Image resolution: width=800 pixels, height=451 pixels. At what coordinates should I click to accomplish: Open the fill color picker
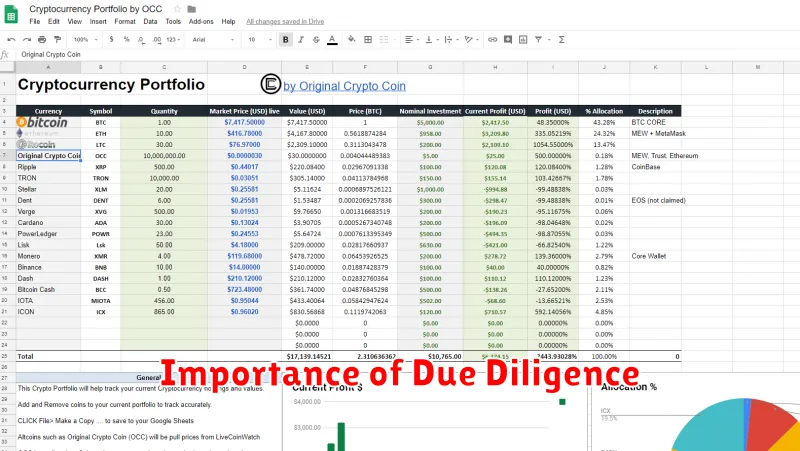point(352,39)
